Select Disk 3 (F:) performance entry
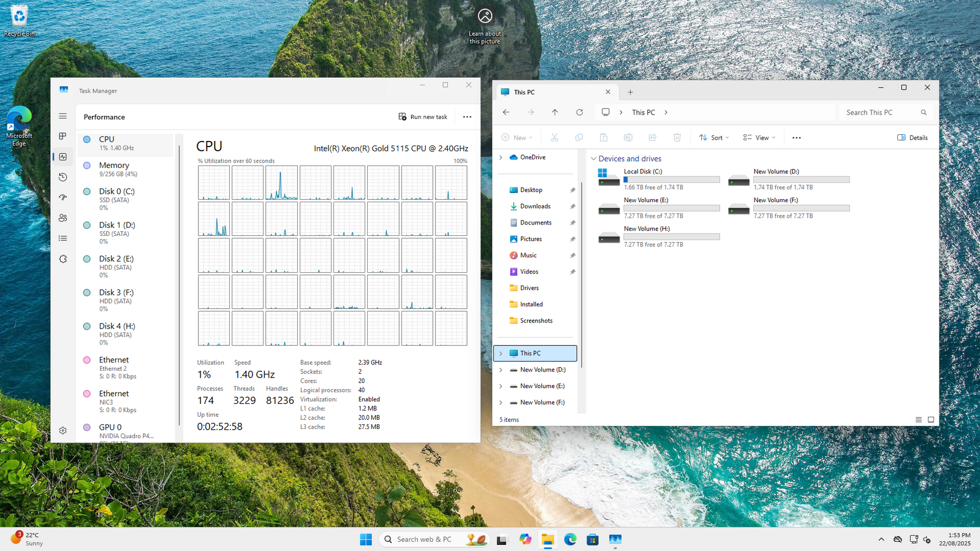 (126, 300)
